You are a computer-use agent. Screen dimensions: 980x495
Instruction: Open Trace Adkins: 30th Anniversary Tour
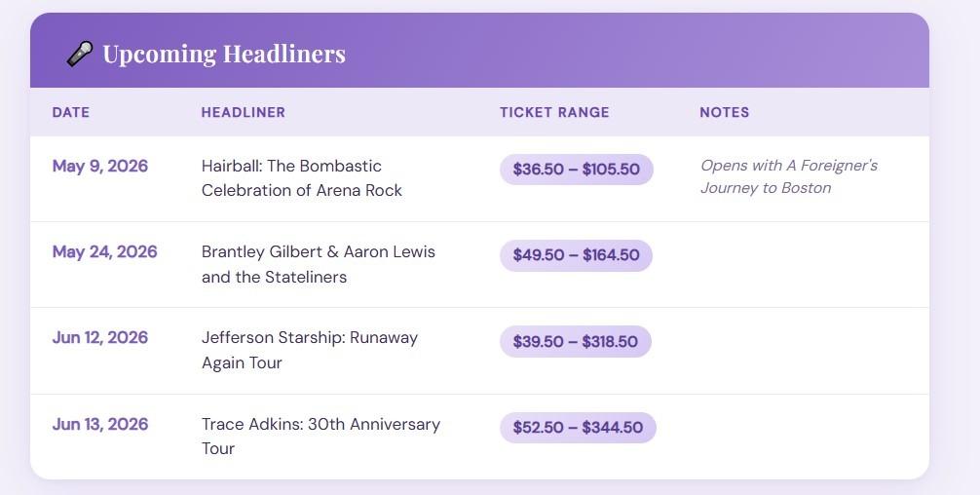pos(320,437)
